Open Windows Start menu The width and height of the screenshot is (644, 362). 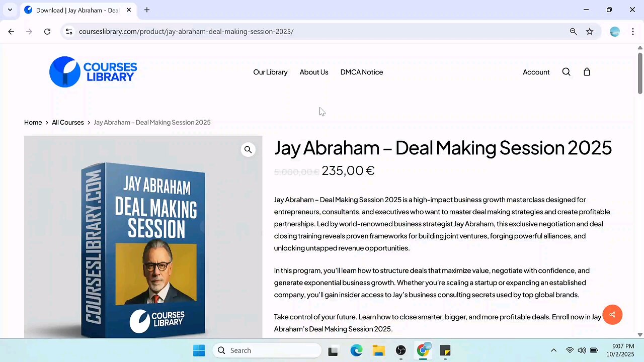(199, 350)
